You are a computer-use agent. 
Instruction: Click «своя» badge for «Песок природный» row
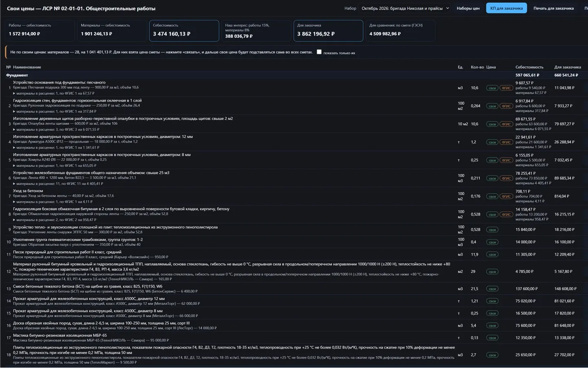coord(492,254)
